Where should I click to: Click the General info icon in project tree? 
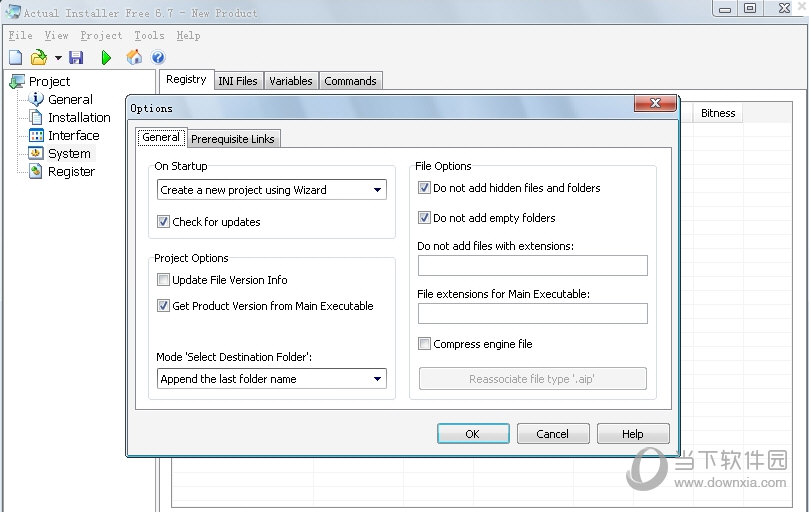click(x=36, y=99)
